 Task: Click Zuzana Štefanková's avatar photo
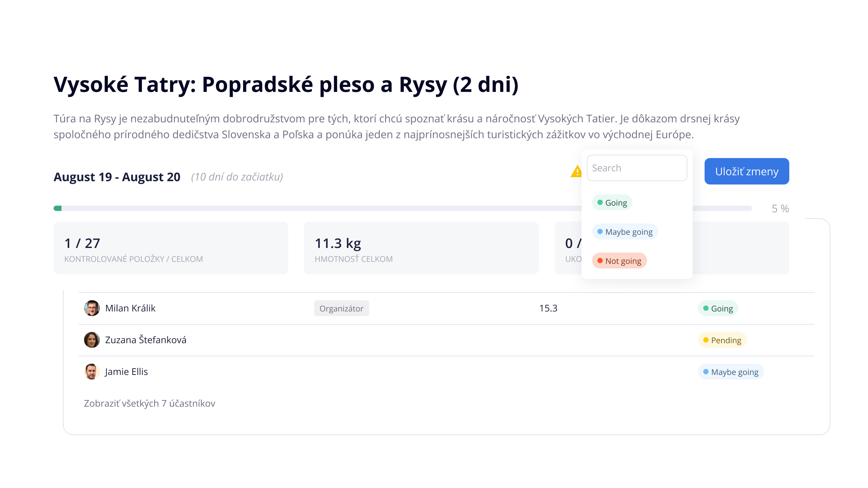pos(92,340)
